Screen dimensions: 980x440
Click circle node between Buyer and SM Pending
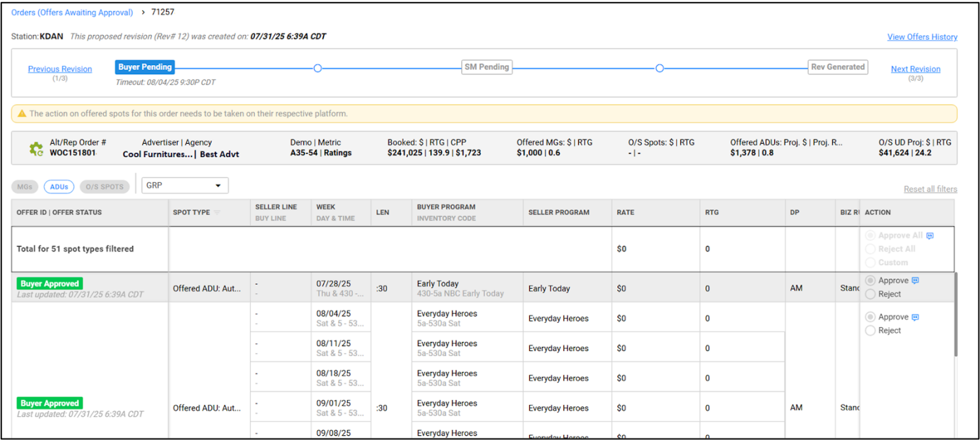[318, 68]
